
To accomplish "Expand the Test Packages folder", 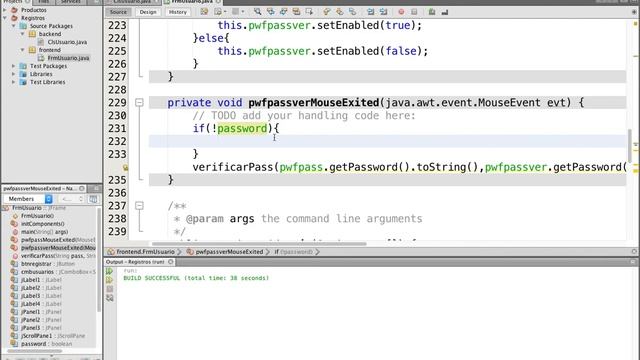I will coord(13,66).
